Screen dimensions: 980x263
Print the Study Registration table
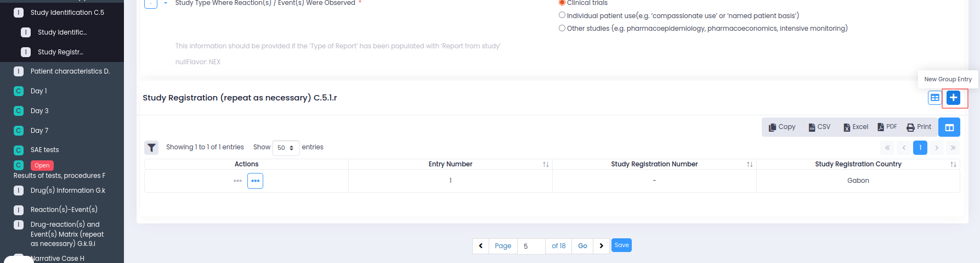[919, 127]
